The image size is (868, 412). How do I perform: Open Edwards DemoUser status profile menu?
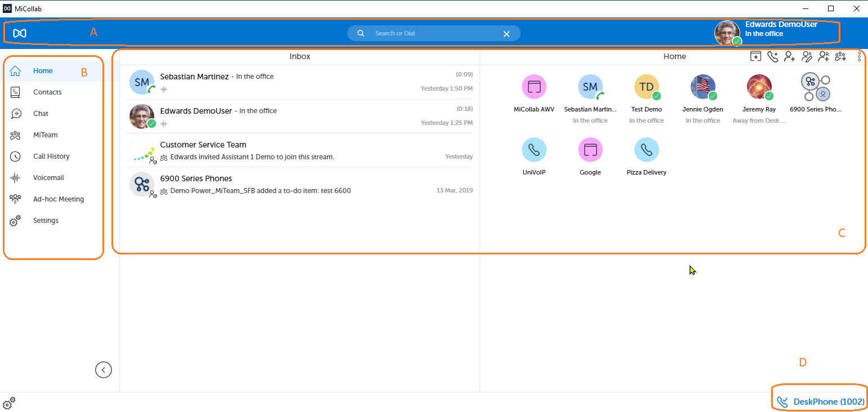pyautogui.click(x=766, y=33)
